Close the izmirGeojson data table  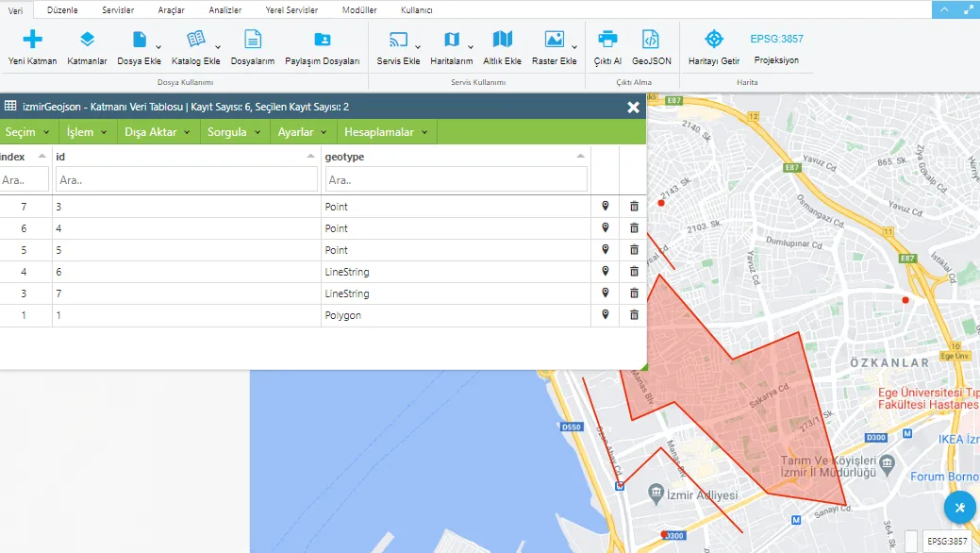633,107
